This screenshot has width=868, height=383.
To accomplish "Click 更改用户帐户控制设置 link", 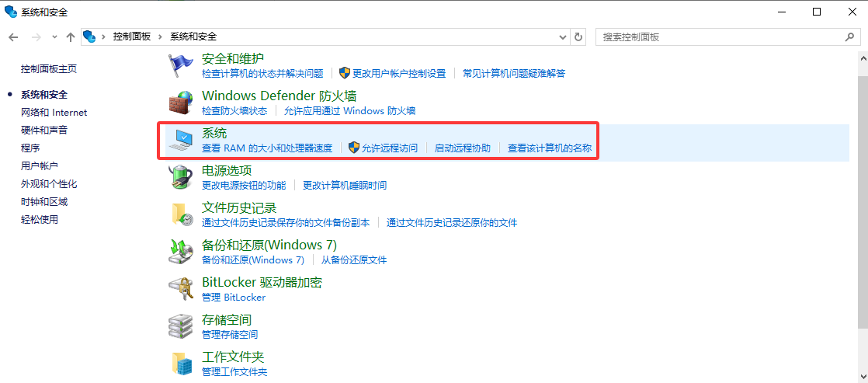I will tap(399, 73).
